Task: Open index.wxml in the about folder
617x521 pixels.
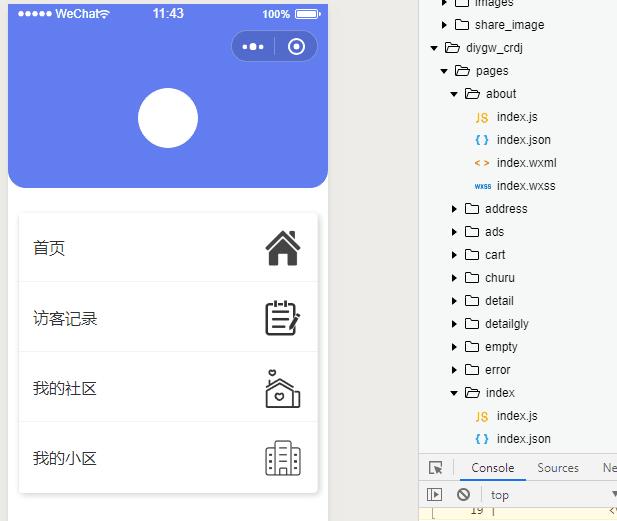Action: (x=526, y=163)
